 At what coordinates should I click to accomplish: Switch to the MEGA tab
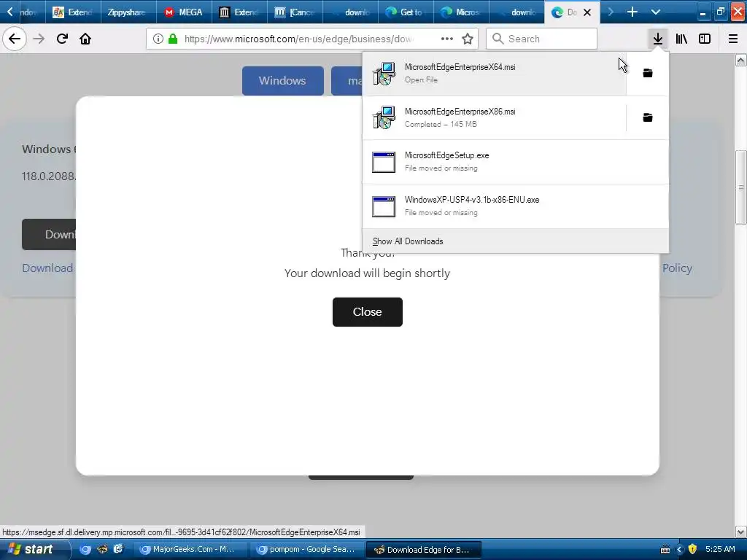click(184, 12)
